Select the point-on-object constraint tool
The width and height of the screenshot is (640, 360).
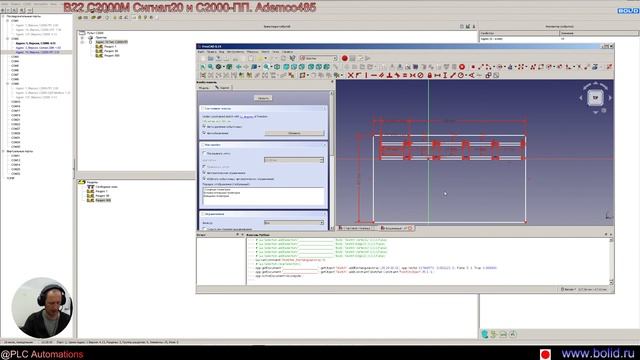pyautogui.click(x=358, y=75)
